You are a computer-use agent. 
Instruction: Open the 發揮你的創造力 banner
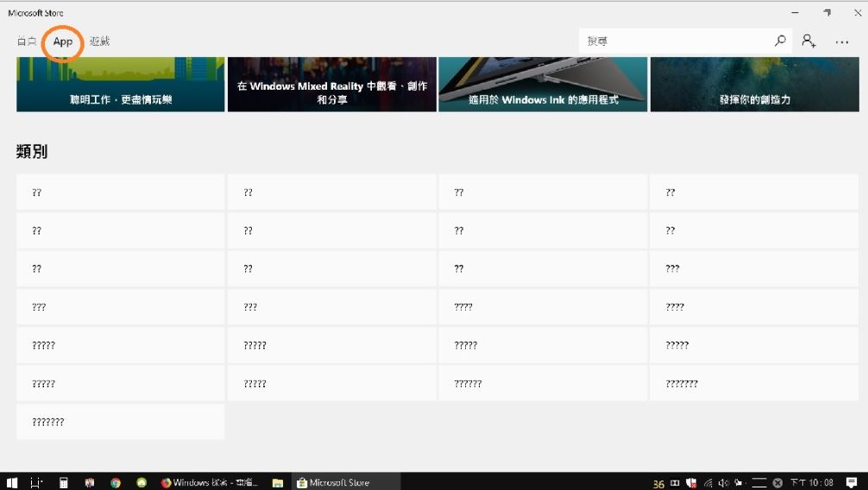click(754, 85)
